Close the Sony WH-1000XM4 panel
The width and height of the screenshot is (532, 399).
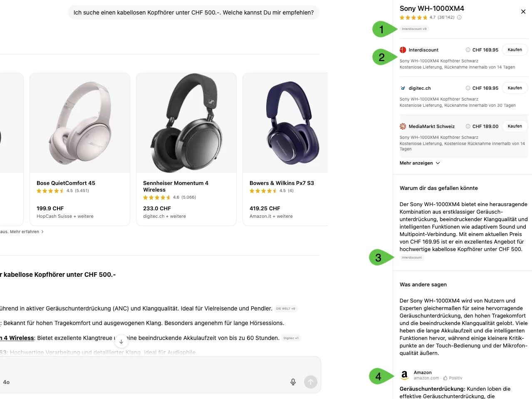(523, 12)
